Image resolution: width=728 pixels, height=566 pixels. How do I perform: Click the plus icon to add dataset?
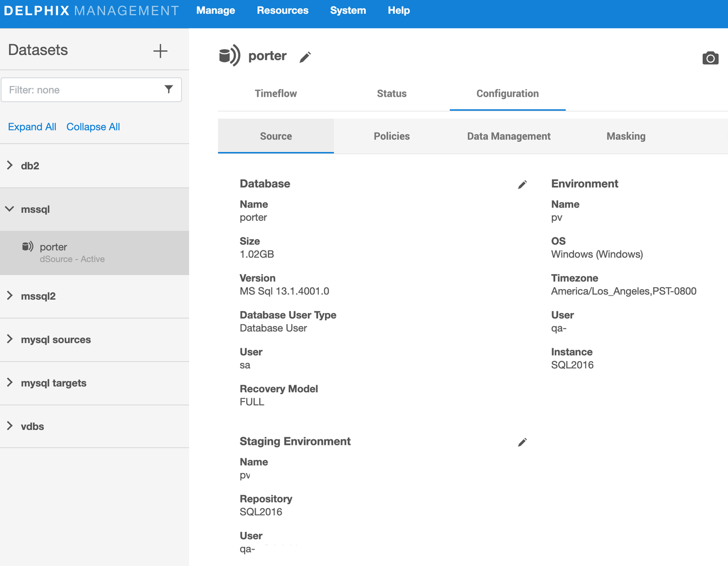[x=160, y=51]
